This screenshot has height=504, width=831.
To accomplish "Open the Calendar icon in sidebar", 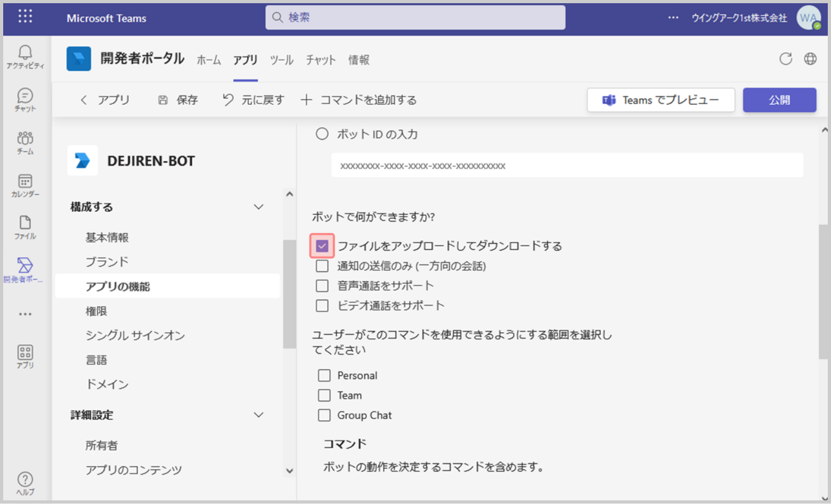I will [25, 181].
